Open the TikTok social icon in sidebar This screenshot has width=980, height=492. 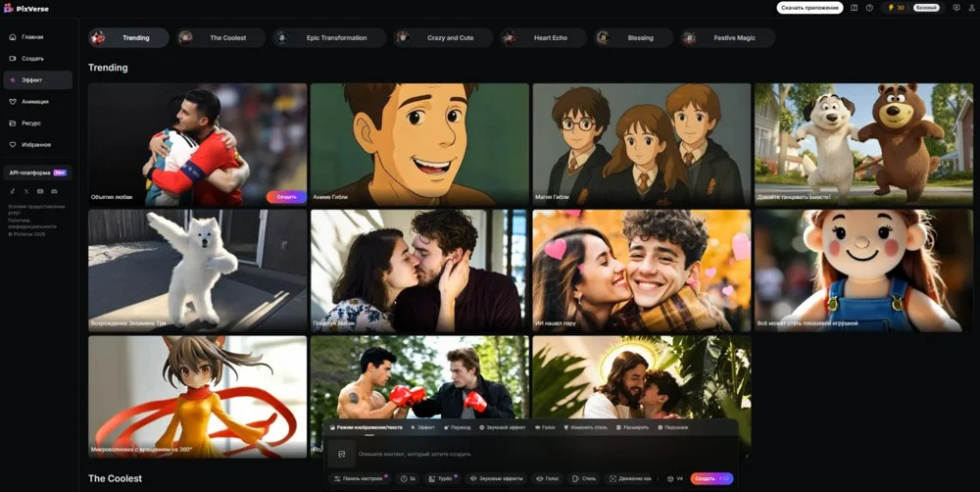[13, 191]
